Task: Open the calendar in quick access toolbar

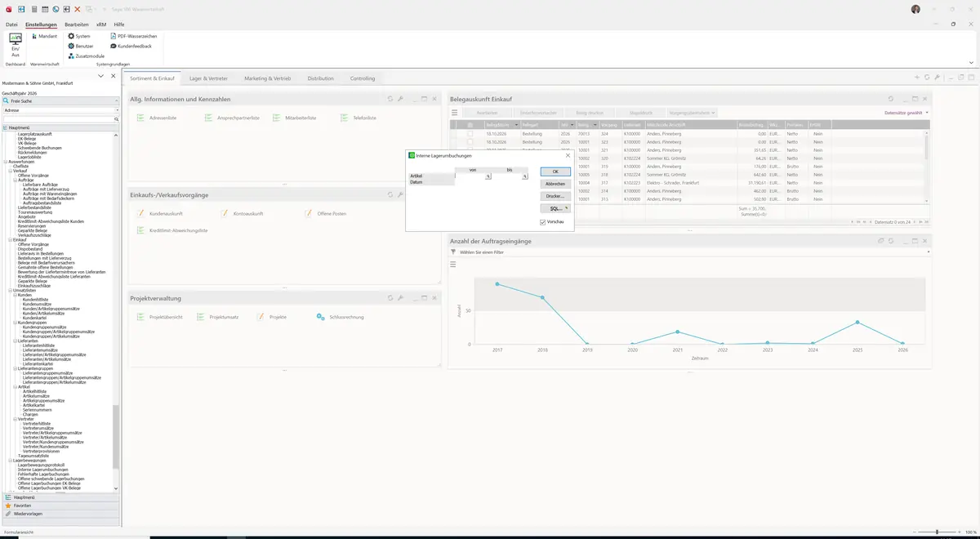Action: 45,9
